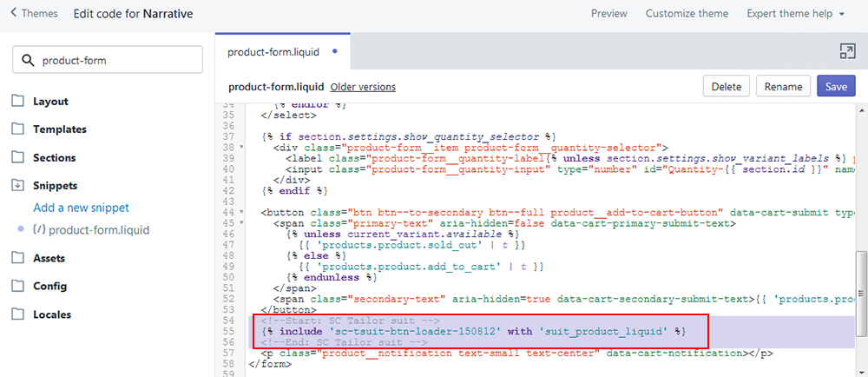Click the Assets folder icon
The image size is (868, 377).
click(x=18, y=258)
